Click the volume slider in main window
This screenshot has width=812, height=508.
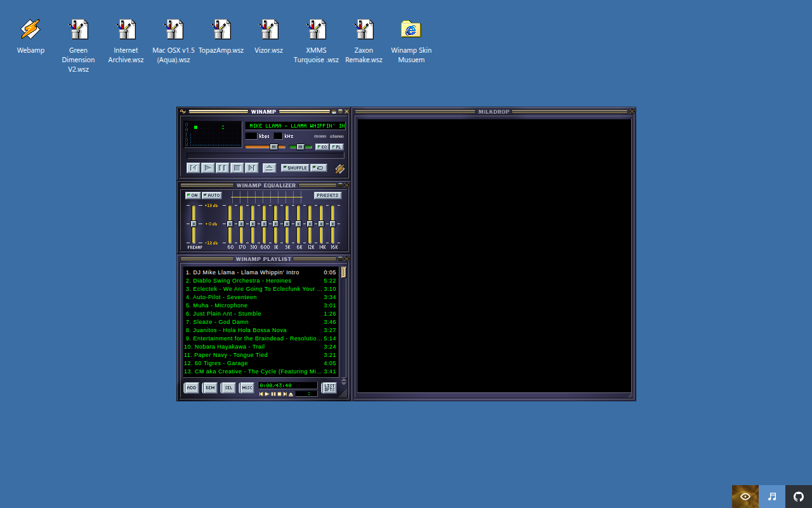pyautogui.click(x=265, y=147)
